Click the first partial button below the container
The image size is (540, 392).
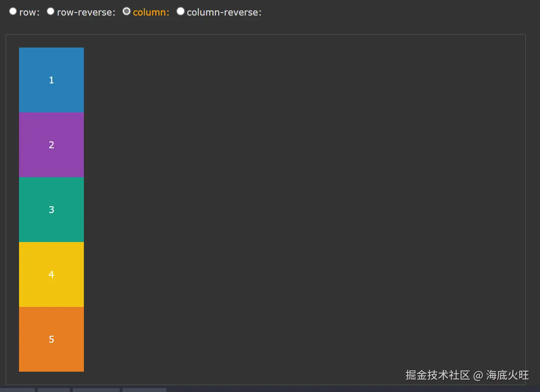[x=17, y=390]
